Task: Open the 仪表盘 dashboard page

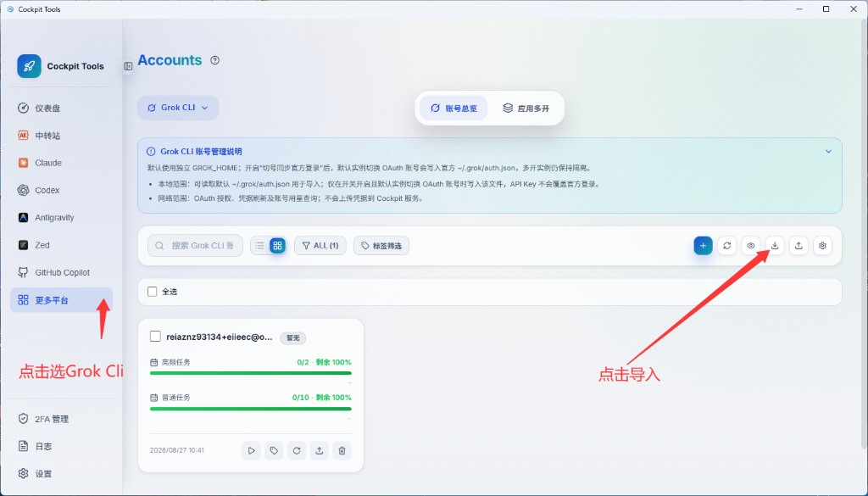Action: point(61,108)
